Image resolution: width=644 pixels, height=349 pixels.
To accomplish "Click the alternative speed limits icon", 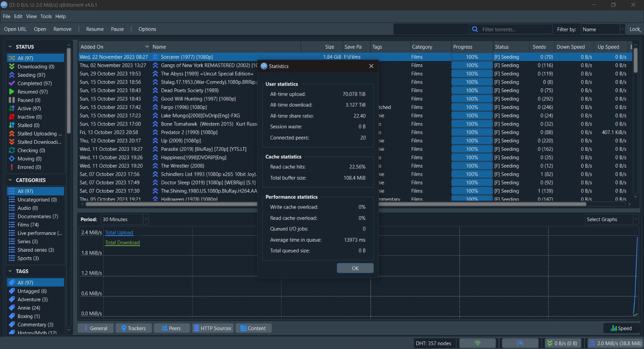I will tap(520, 343).
